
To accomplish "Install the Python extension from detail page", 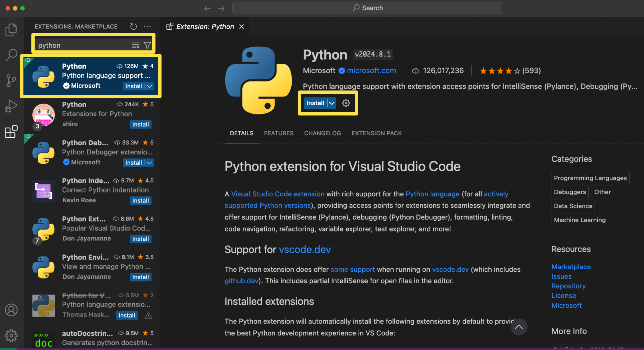I will [315, 103].
